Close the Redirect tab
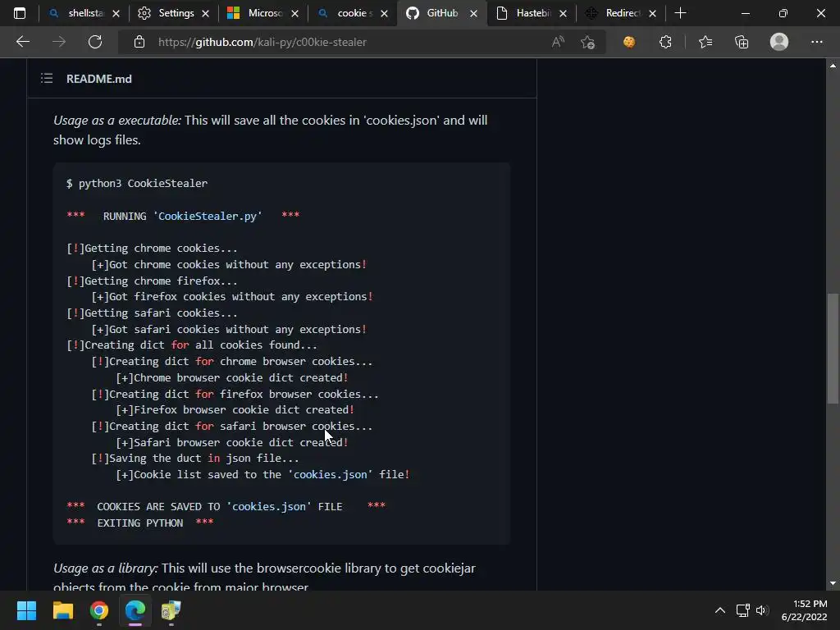The height and width of the screenshot is (630, 840). click(652, 14)
